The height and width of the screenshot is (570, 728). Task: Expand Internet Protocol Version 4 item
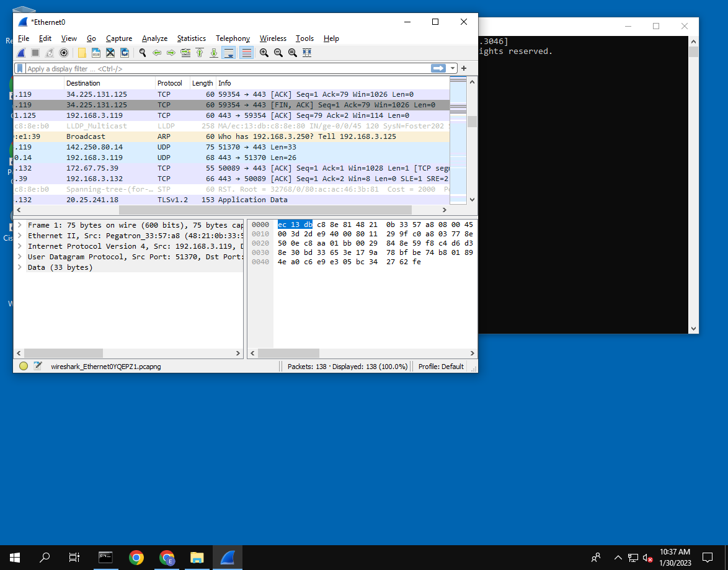(20, 247)
